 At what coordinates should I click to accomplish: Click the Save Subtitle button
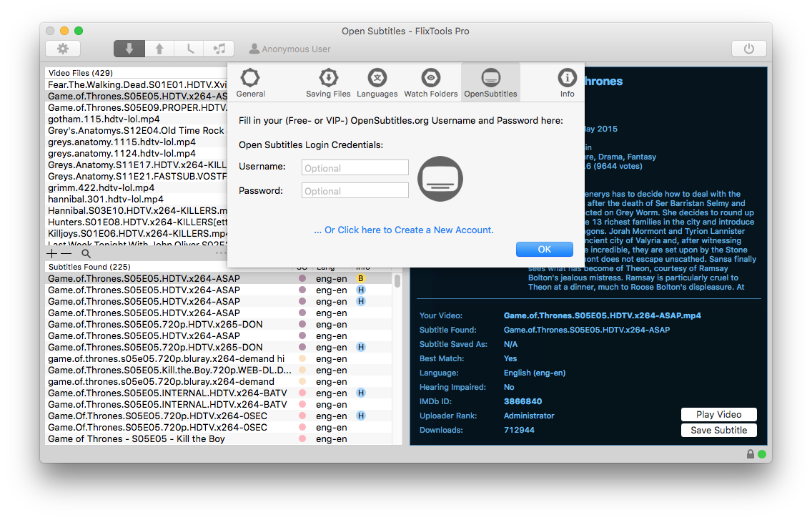(719, 430)
